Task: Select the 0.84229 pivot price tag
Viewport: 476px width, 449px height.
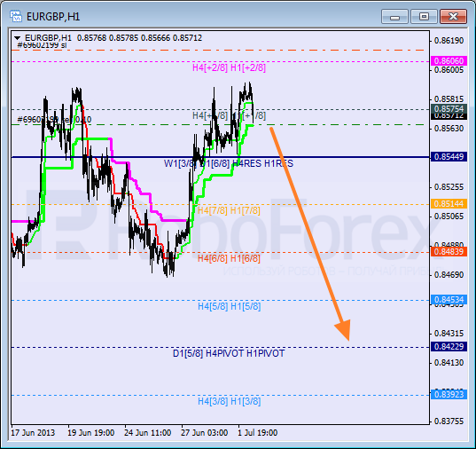Action: point(449,347)
